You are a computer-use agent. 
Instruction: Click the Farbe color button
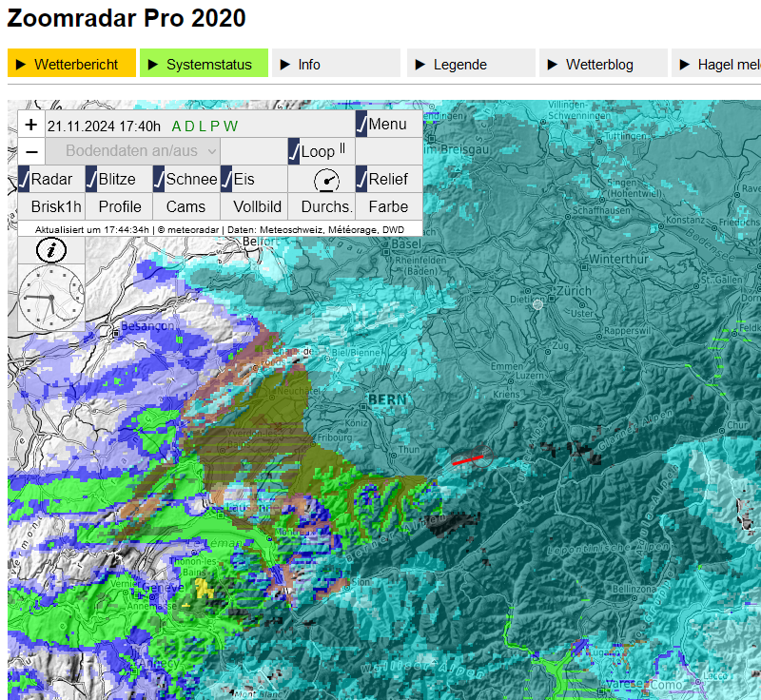pyautogui.click(x=388, y=206)
